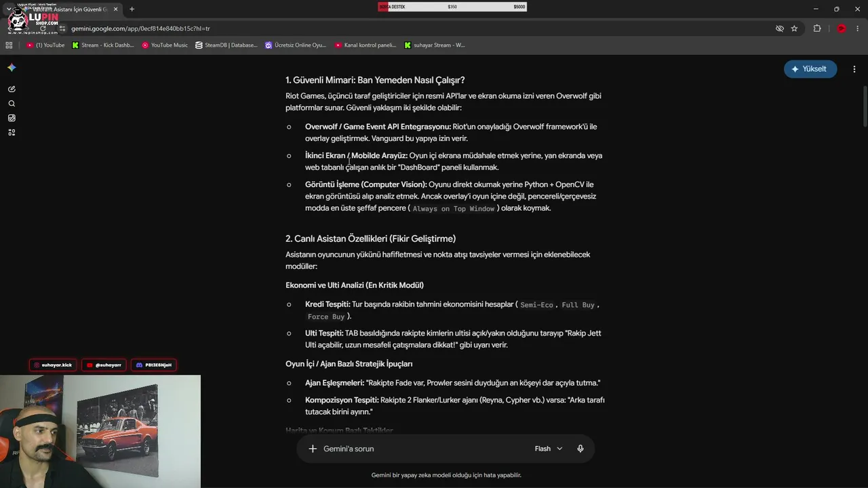The height and width of the screenshot is (488, 868).
Task: Bookmark this page with the star icon
Action: pyautogui.click(x=794, y=28)
